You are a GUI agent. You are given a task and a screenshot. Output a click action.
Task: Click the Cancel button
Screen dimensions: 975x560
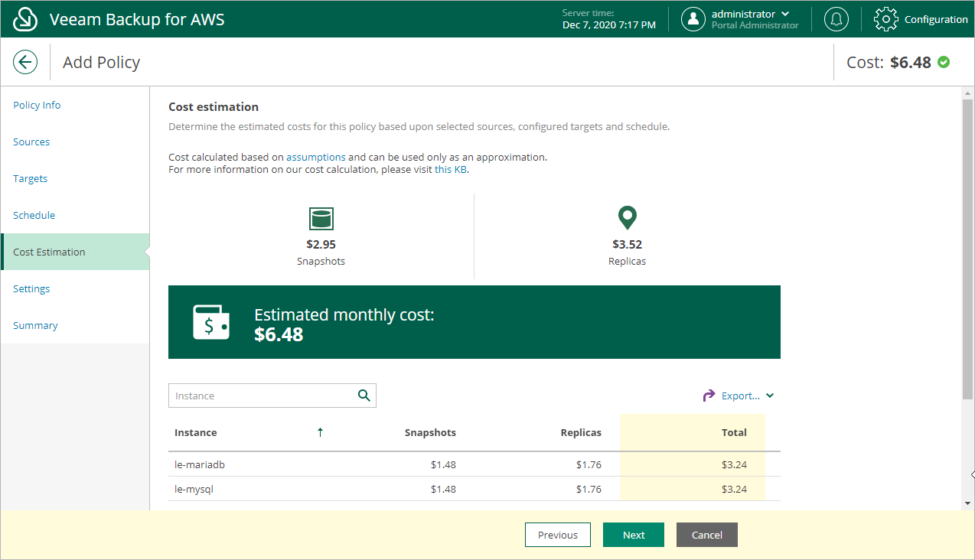707,535
